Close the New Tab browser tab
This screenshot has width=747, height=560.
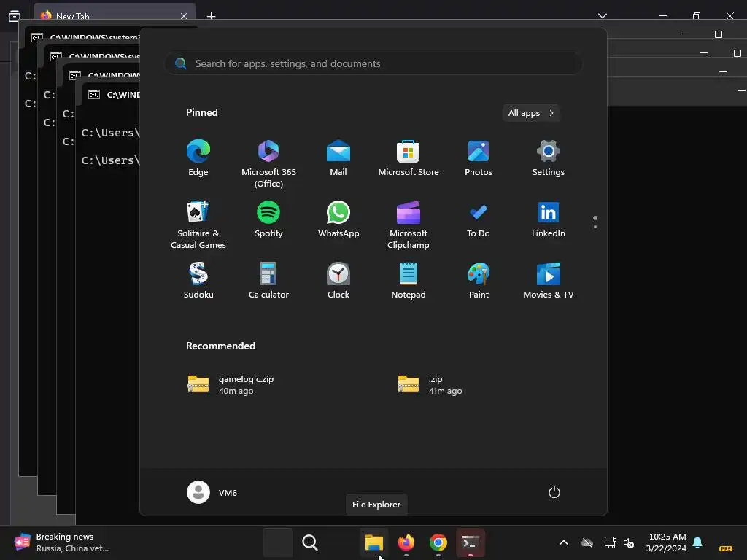click(184, 16)
